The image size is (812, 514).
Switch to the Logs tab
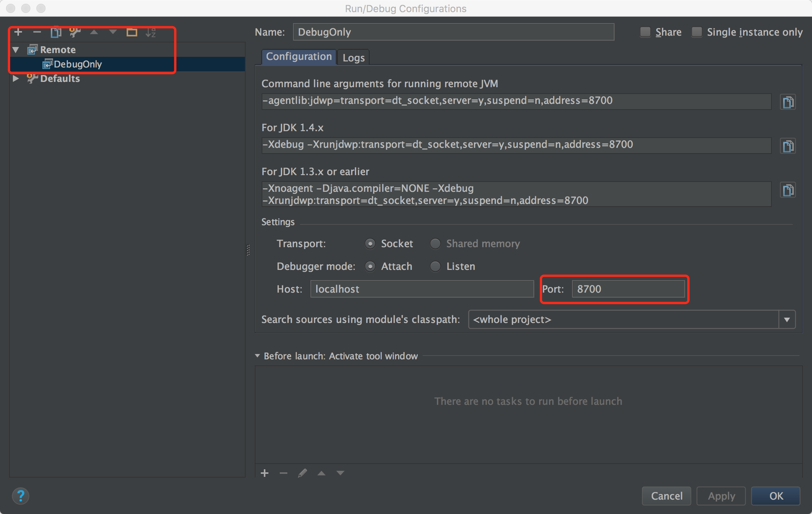point(353,58)
